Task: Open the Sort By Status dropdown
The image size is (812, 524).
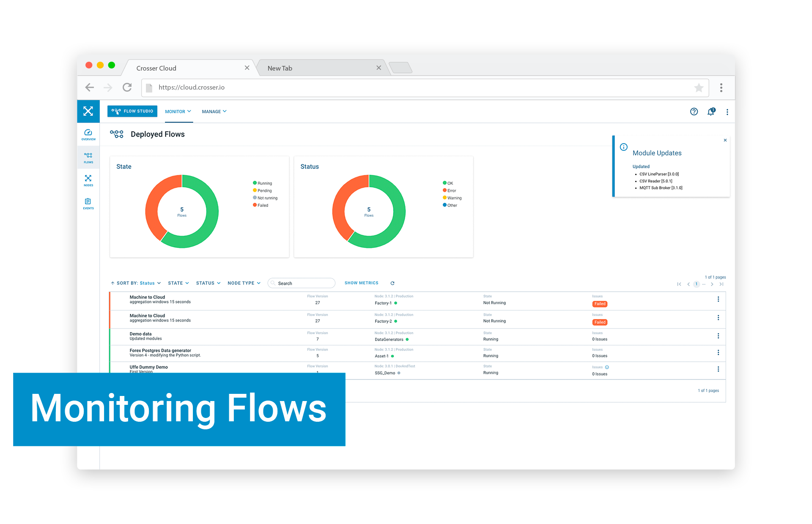Action: [136, 283]
